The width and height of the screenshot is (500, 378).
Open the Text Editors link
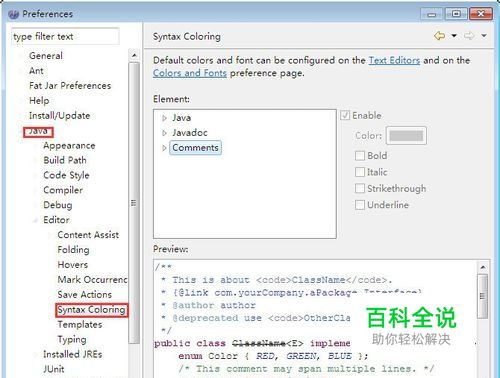pos(394,60)
